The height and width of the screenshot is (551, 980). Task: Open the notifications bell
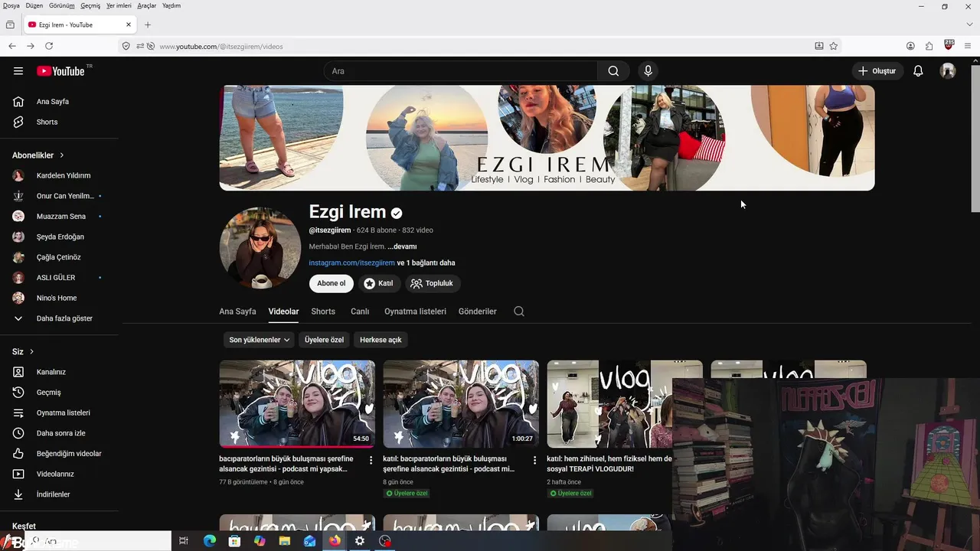[x=918, y=71]
